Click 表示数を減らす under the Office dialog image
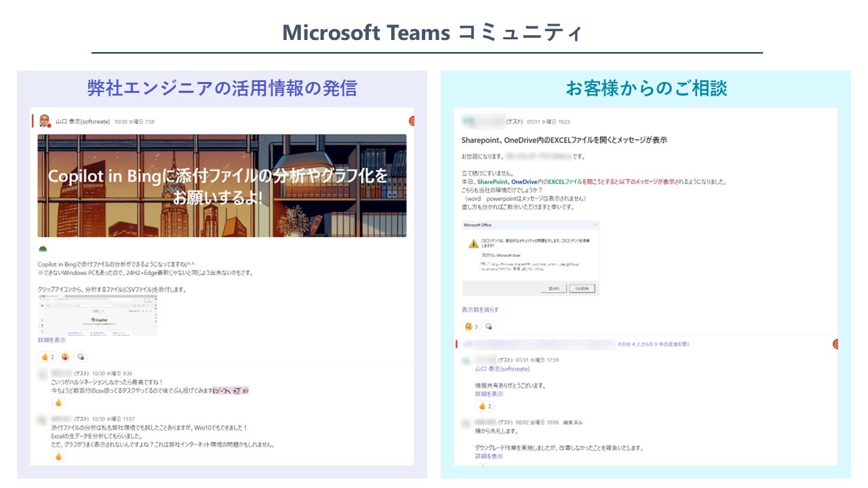 click(x=480, y=310)
